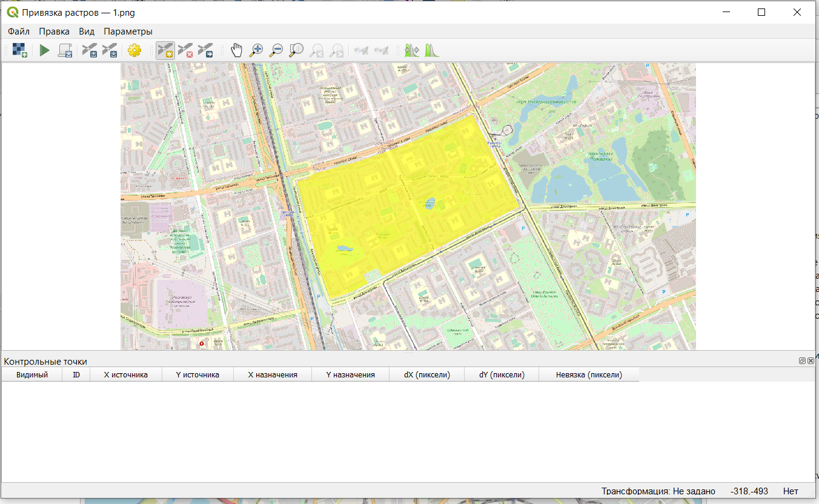819x504 pixels.
Task: Sort table by the Видимый column header
Action: click(31, 375)
